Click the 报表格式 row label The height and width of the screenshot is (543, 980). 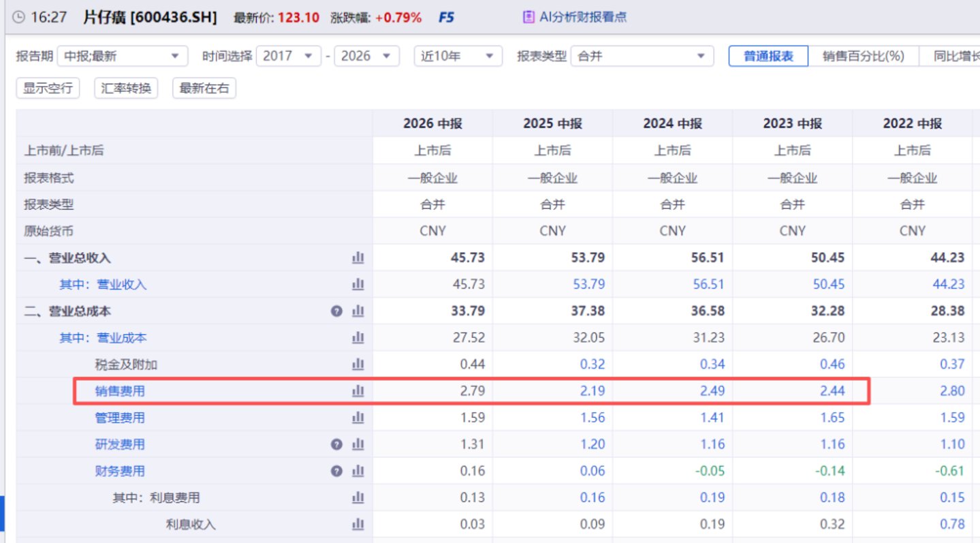point(48,178)
